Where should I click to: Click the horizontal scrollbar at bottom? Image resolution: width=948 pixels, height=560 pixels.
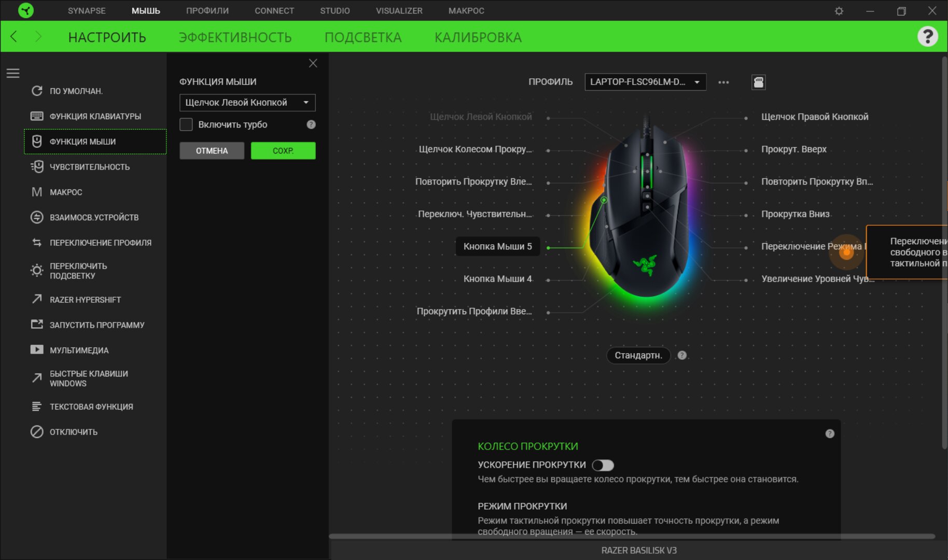point(632,536)
